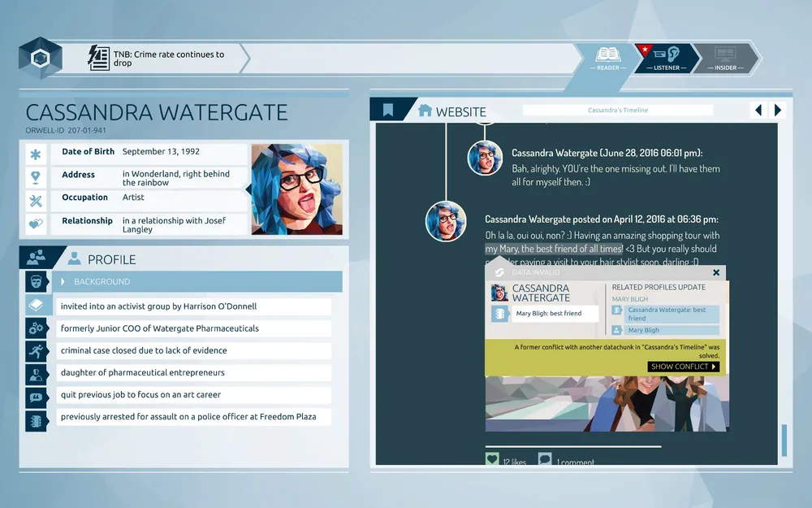The image size is (812, 508).
Task: Click 'Mary Bligh' name entry in related profiles
Action: coord(672,330)
